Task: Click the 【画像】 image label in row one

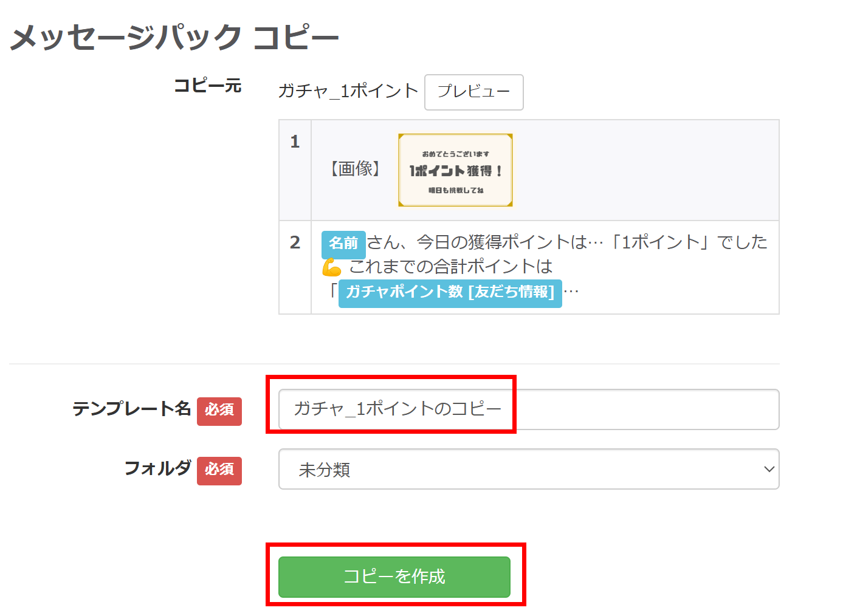Action: (356, 169)
